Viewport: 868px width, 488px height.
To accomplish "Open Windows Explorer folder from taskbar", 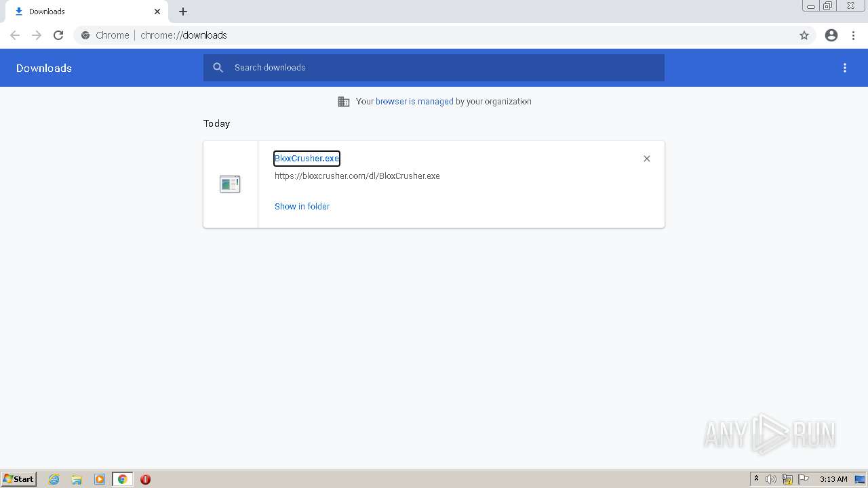I will pyautogui.click(x=77, y=479).
